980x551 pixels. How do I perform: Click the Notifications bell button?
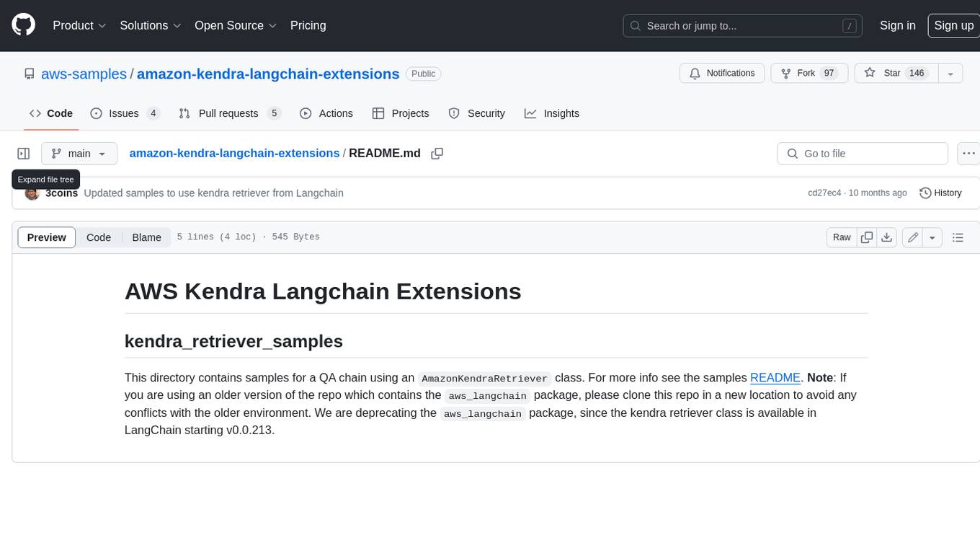[722, 73]
